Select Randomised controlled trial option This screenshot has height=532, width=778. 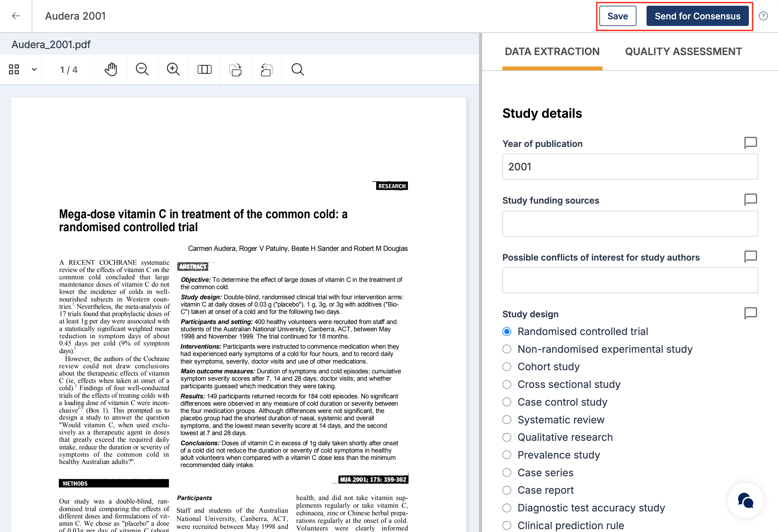tap(507, 332)
